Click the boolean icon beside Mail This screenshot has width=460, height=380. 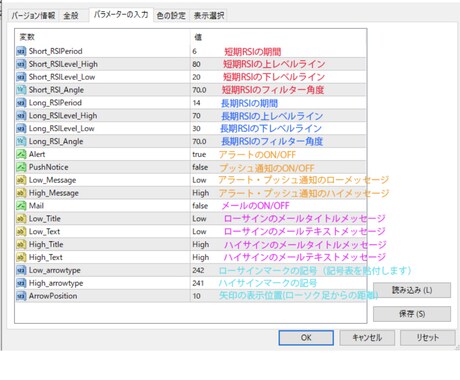[x=21, y=206]
